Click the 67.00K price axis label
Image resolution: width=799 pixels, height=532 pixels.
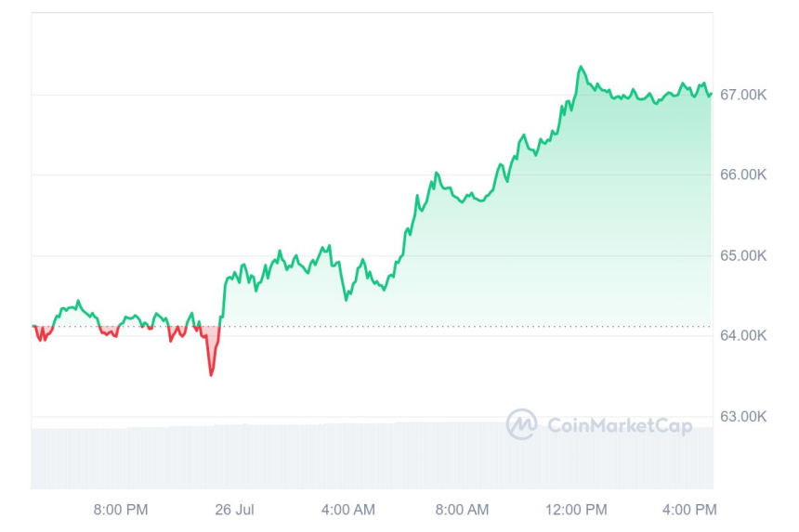743,95
